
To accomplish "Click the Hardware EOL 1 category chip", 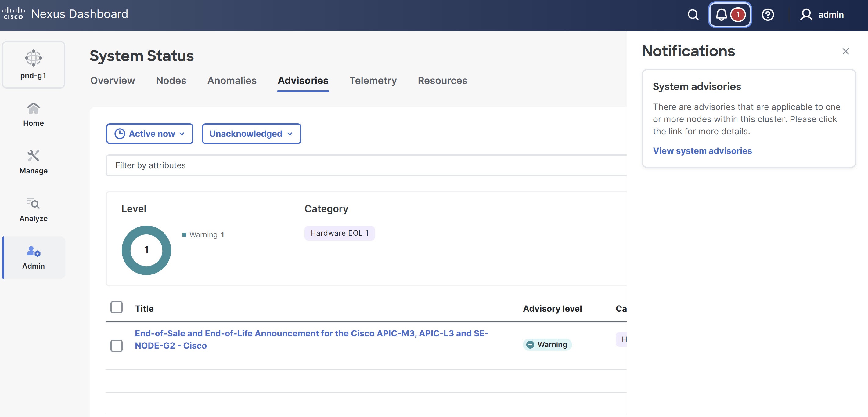I will pos(339,233).
